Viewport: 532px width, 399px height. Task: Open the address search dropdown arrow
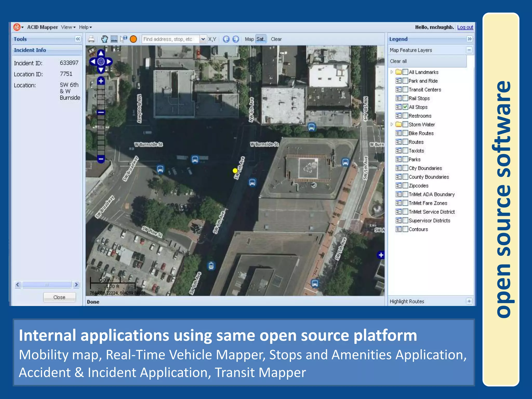click(x=203, y=39)
